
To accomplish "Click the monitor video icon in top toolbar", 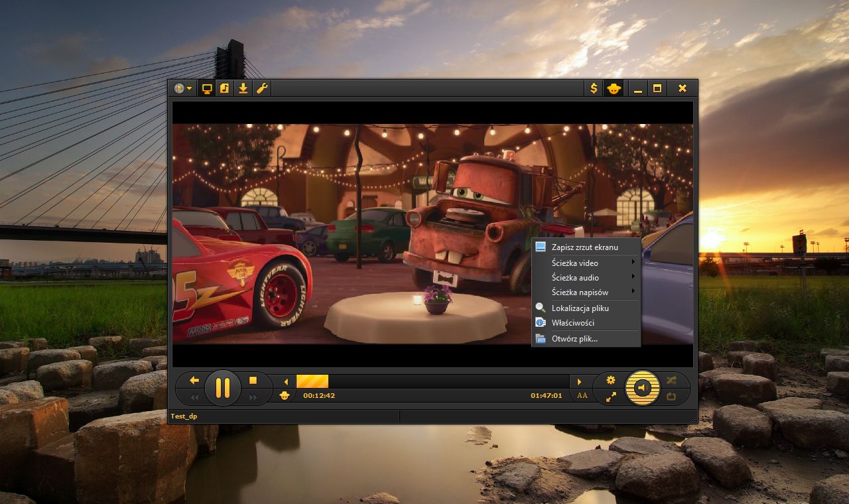I will (207, 88).
